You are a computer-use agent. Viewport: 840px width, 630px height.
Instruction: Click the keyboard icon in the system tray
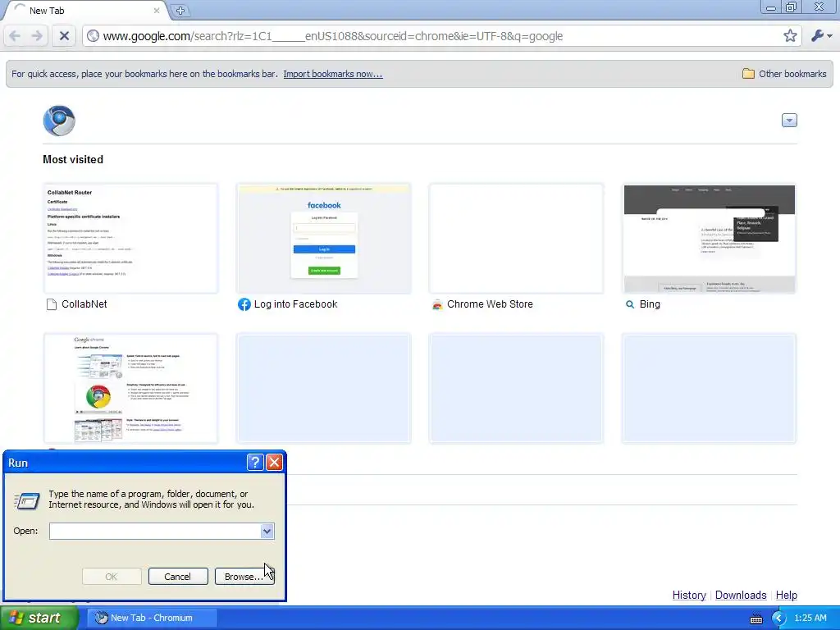(x=756, y=619)
